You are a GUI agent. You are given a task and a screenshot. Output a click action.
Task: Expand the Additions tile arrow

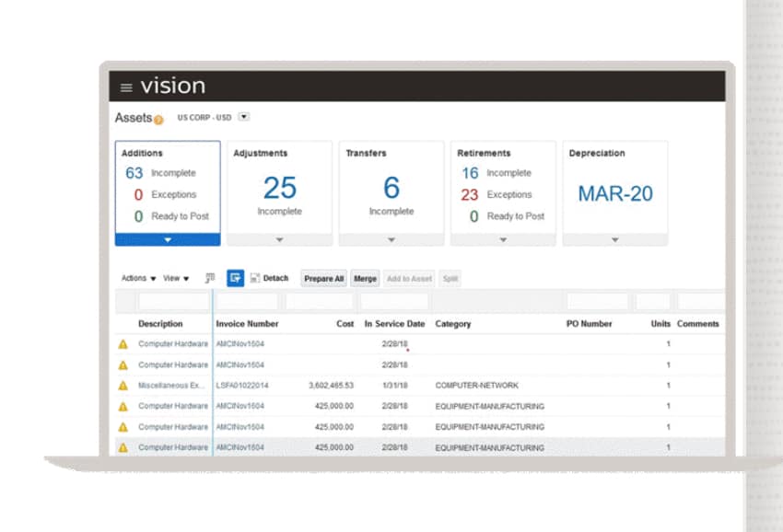click(x=168, y=239)
